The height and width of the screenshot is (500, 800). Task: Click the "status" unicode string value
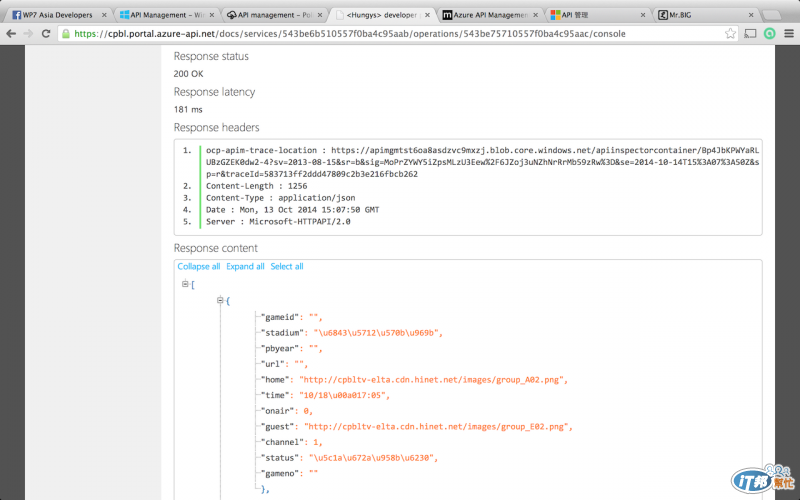(x=373, y=458)
